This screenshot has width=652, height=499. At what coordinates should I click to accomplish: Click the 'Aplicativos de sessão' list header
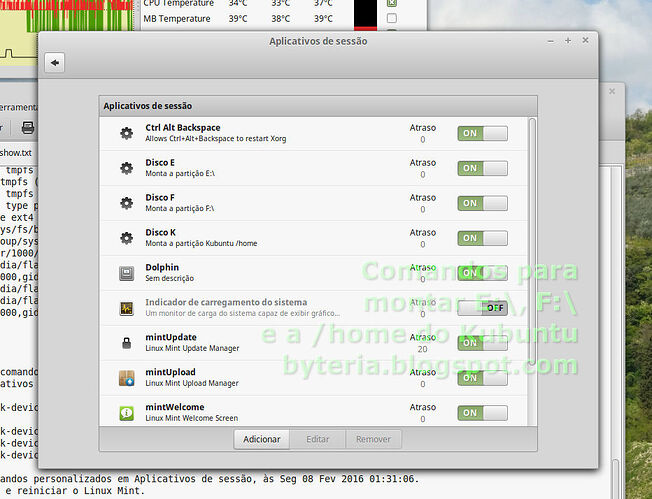(x=318, y=106)
